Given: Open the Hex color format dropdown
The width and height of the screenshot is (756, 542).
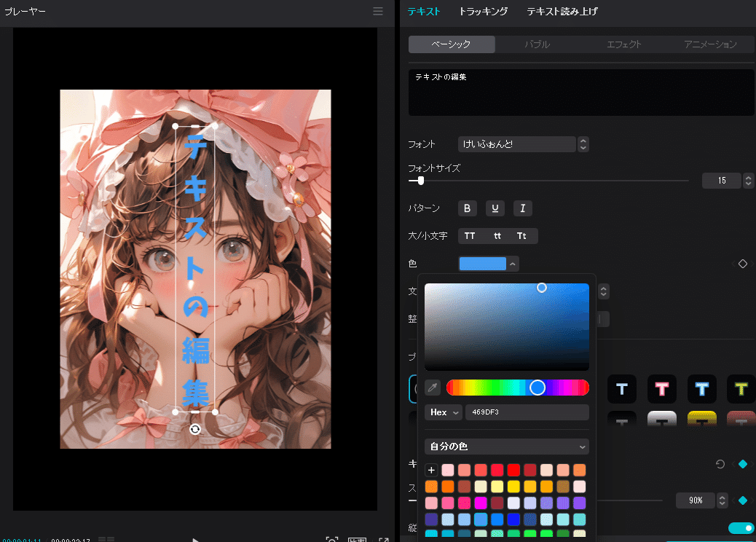Looking at the screenshot, I should pyautogui.click(x=444, y=412).
